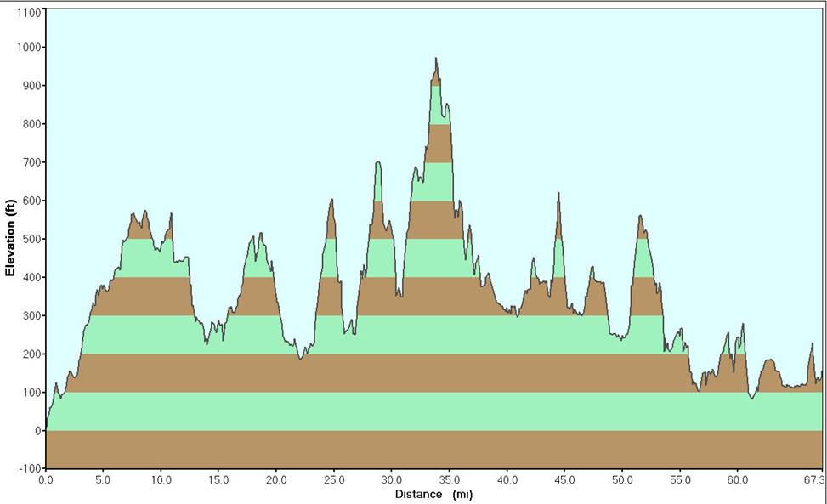
Task: Click the 35.0 distance tick label
Action: click(449, 480)
